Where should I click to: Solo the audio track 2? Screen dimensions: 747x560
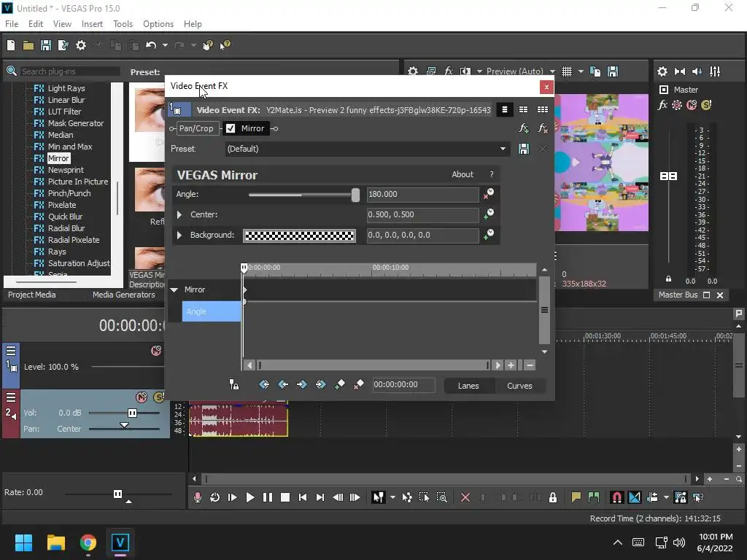point(158,397)
